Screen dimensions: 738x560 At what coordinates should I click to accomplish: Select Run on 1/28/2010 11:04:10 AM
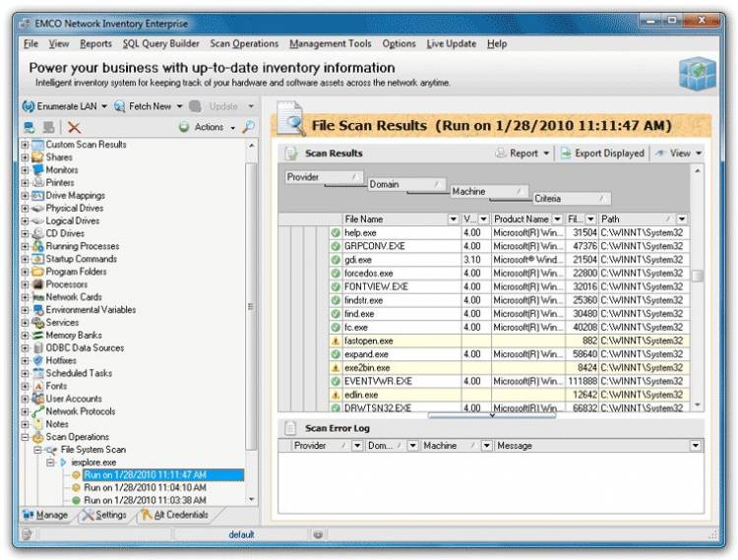point(145,487)
